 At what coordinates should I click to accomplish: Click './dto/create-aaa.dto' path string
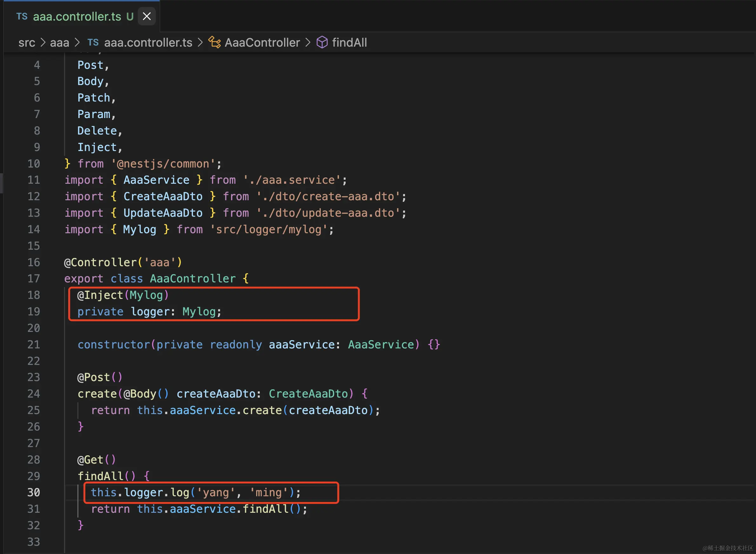tap(328, 196)
